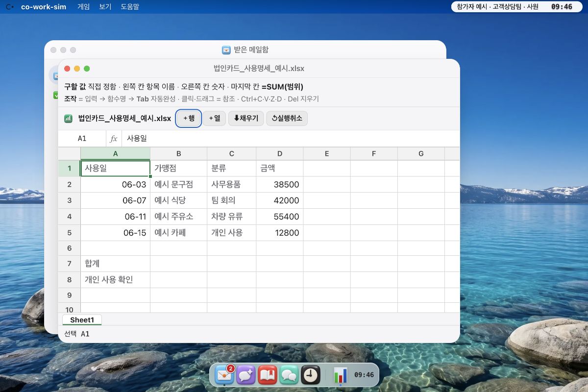
Task: Select column G header
Action: click(421, 153)
